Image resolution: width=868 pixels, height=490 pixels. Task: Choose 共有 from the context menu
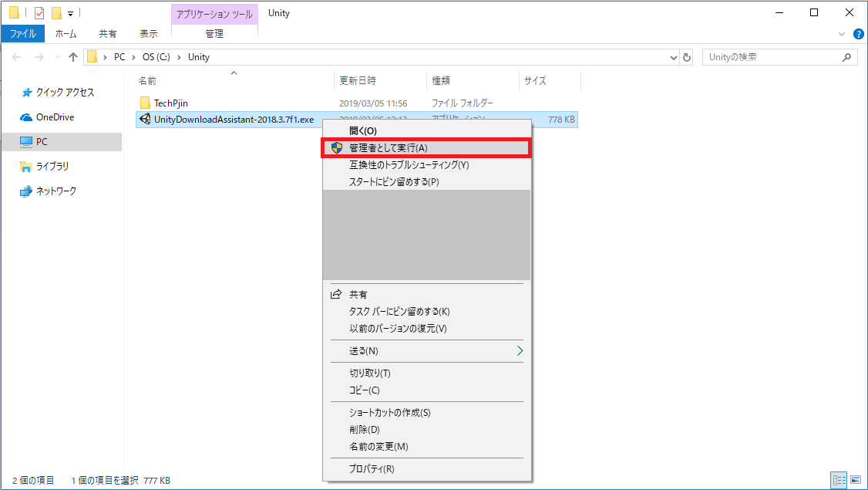click(426, 294)
